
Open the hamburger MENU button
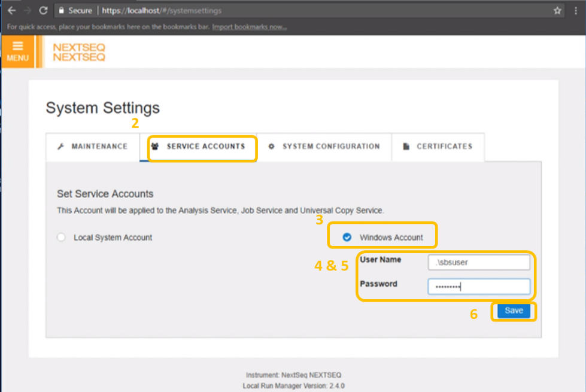pyautogui.click(x=17, y=51)
